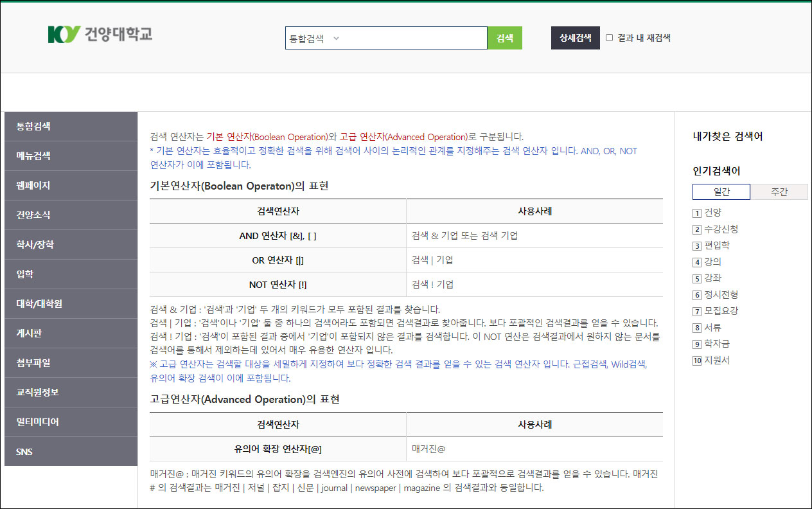Select SNS in the sidebar
This screenshot has height=509, width=812.
71,452
